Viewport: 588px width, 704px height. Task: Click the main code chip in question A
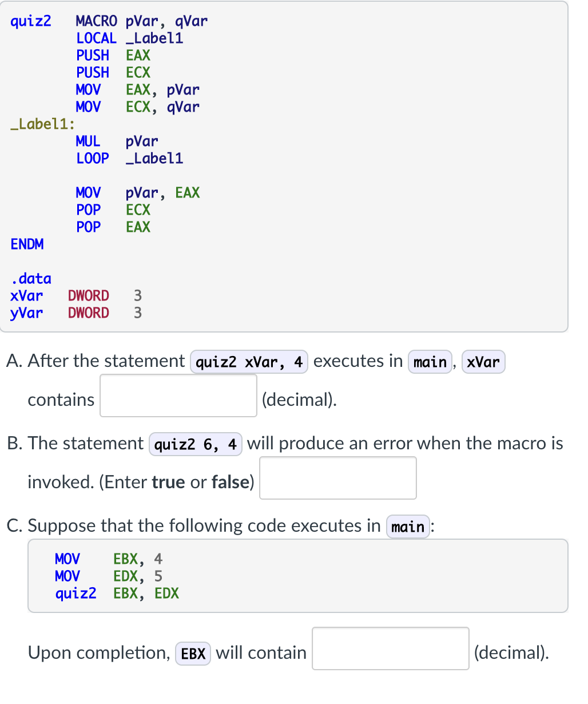click(430, 361)
